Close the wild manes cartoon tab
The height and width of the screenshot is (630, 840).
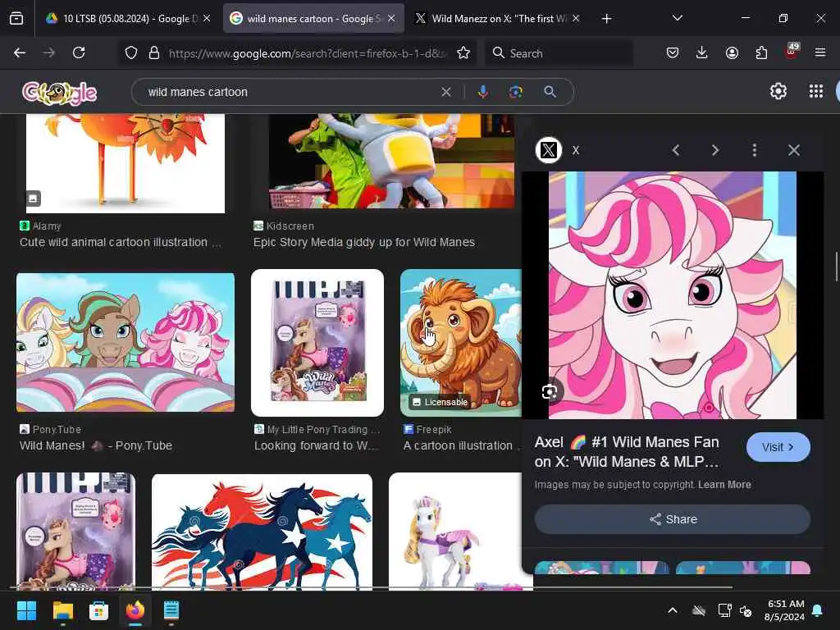tap(391, 18)
